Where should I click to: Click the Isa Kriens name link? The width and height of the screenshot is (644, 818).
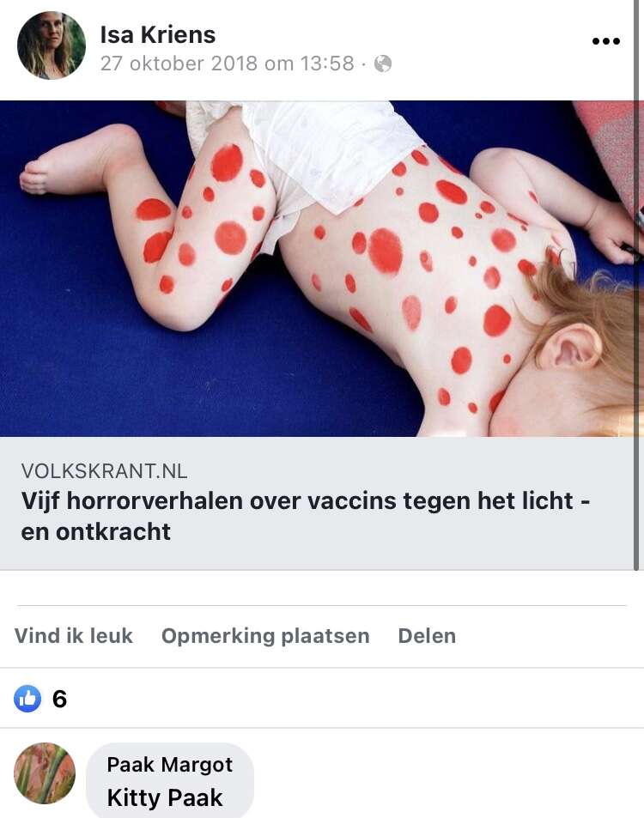click(158, 35)
